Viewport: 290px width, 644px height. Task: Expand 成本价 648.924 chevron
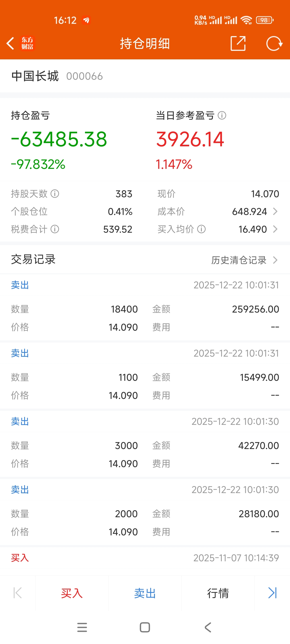[x=275, y=212]
